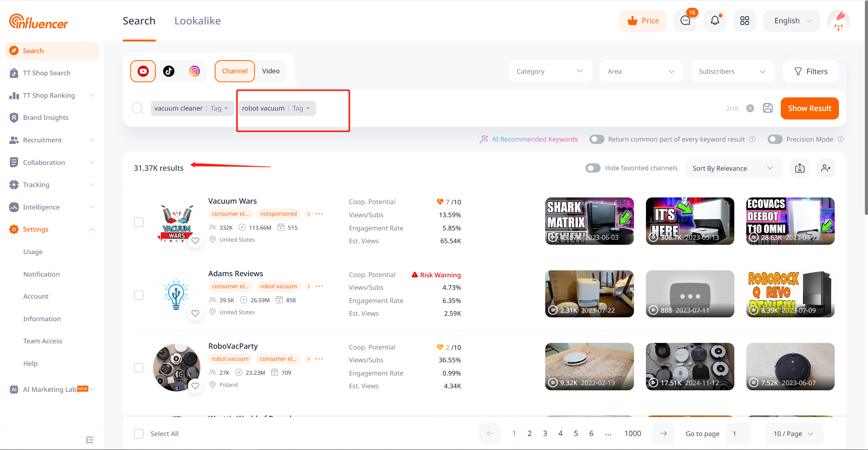The width and height of the screenshot is (868, 450).
Task: Switch to the Video tab
Action: [x=270, y=71]
